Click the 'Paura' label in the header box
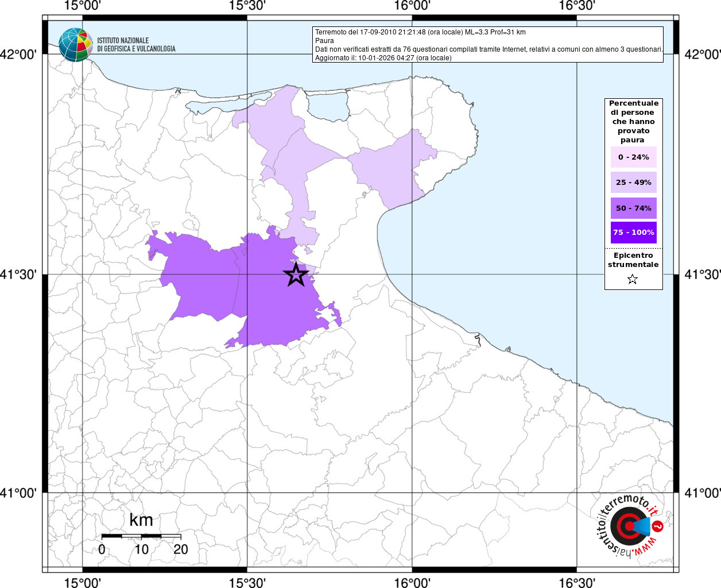This screenshot has height=588, width=721. pyautogui.click(x=324, y=41)
